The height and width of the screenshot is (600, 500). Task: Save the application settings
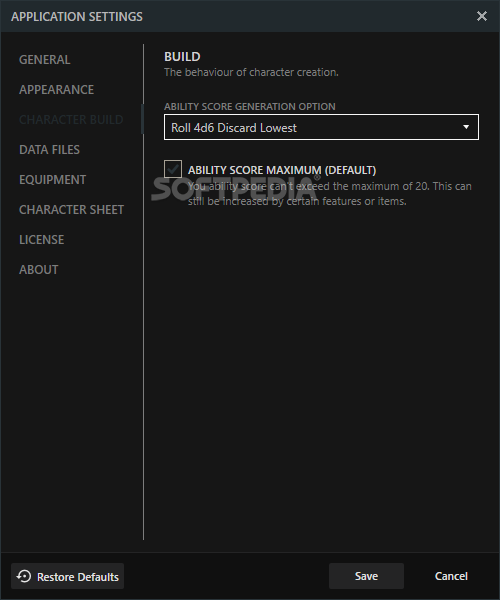(x=366, y=576)
